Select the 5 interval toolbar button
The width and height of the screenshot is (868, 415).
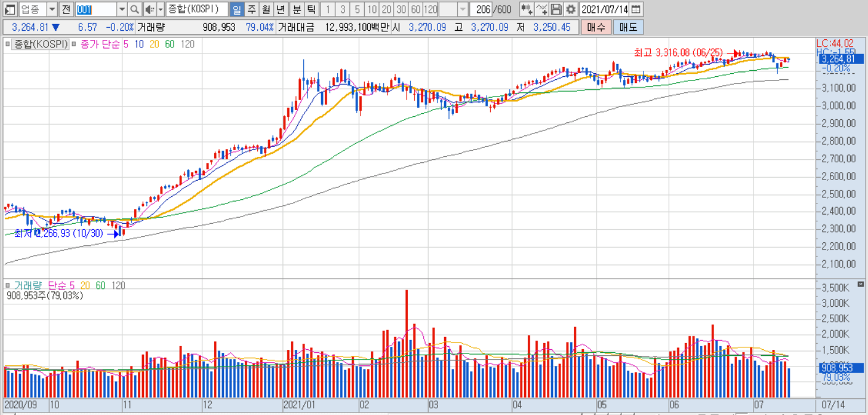coord(357,9)
